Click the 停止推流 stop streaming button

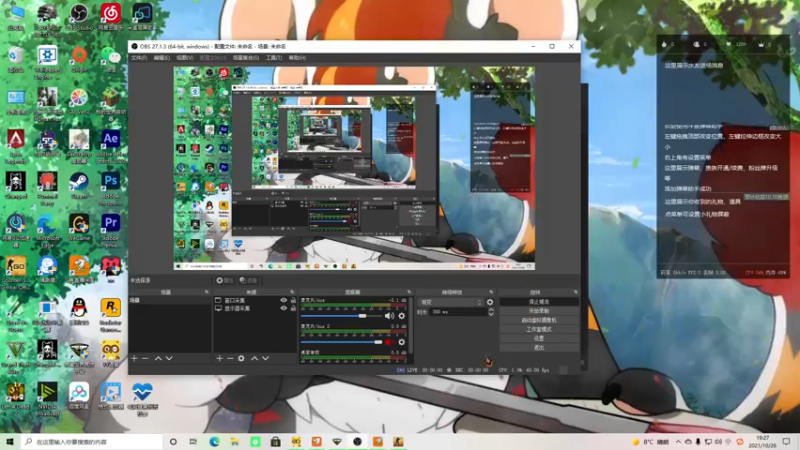(539, 302)
